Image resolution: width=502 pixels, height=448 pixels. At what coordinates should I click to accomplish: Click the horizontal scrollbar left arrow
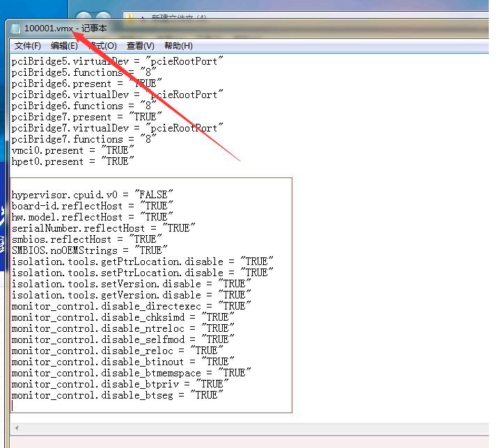tap(17, 428)
